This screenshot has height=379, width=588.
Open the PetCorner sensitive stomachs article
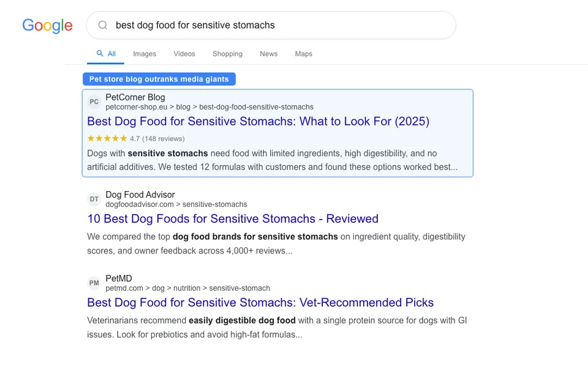(x=258, y=121)
